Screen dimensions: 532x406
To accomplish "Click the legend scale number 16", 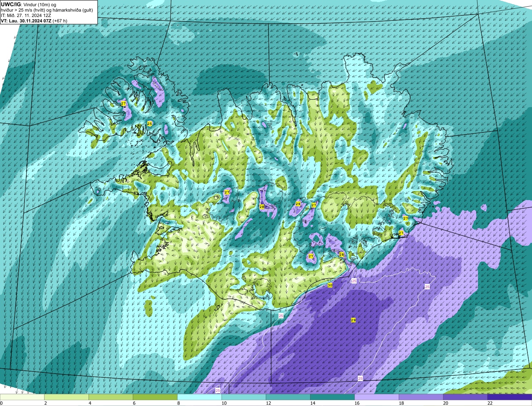I will (357, 403).
